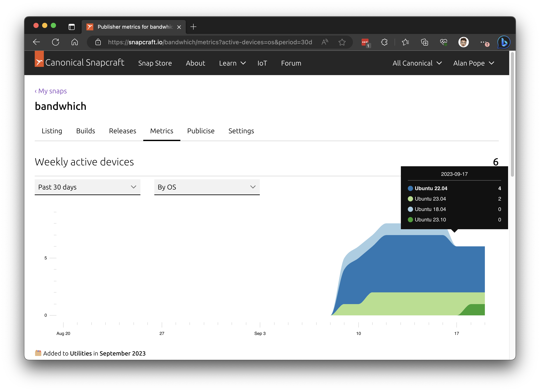Switch to the Settings tab
Viewport: 540px width, 392px height.
pyautogui.click(x=241, y=131)
